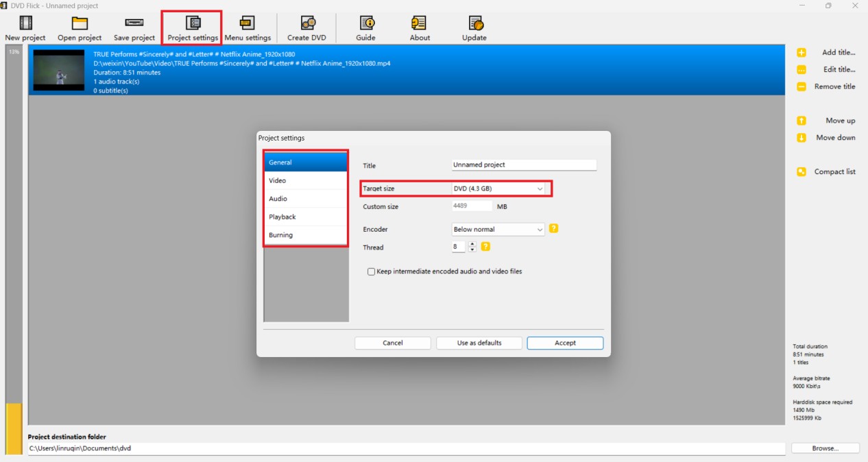Select the TRUE Performs video thumbnail
The height and width of the screenshot is (462, 868).
pyautogui.click(x=59, y=70)
